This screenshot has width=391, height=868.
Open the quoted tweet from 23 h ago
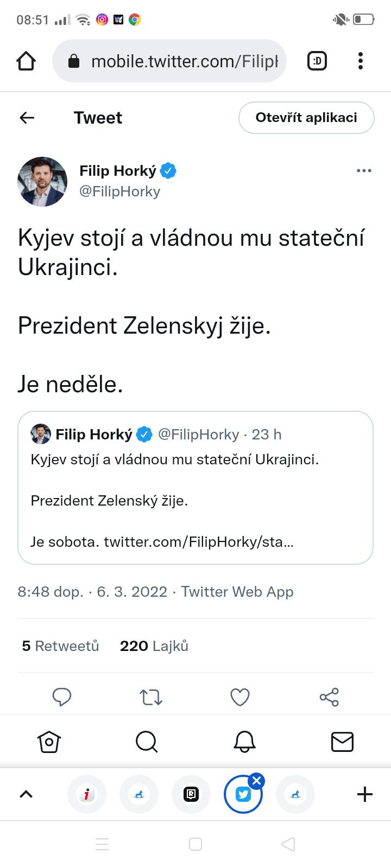[x=195, y=487]
